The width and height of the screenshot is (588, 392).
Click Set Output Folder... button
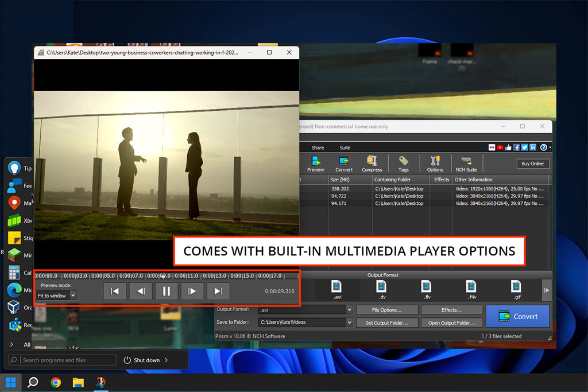click(386, 323)
